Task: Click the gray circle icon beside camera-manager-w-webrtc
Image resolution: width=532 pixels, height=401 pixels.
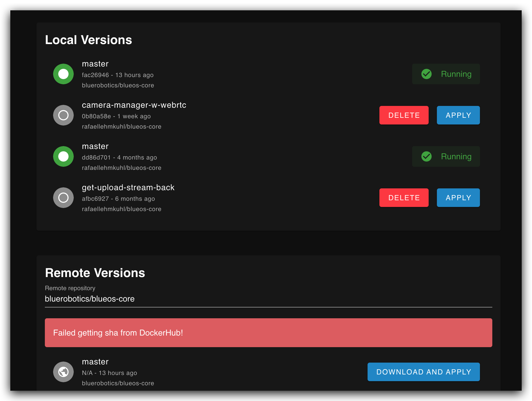Action: point(63,115)
